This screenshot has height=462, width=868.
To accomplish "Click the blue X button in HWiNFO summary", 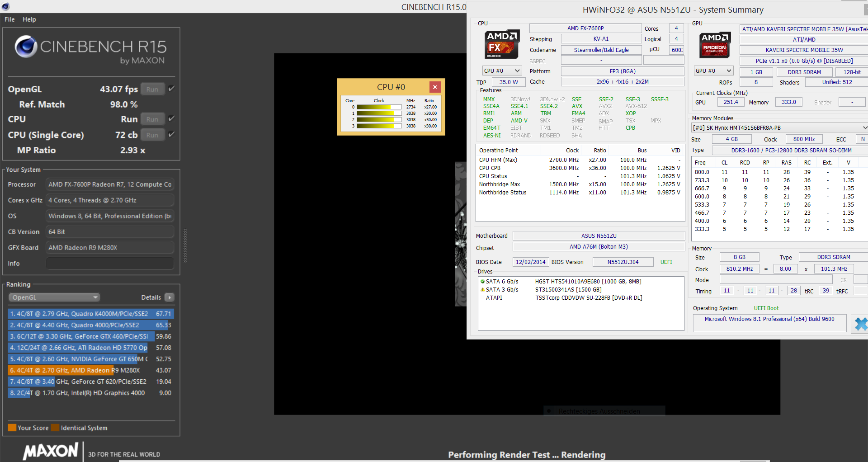I will tap(860, 324).
